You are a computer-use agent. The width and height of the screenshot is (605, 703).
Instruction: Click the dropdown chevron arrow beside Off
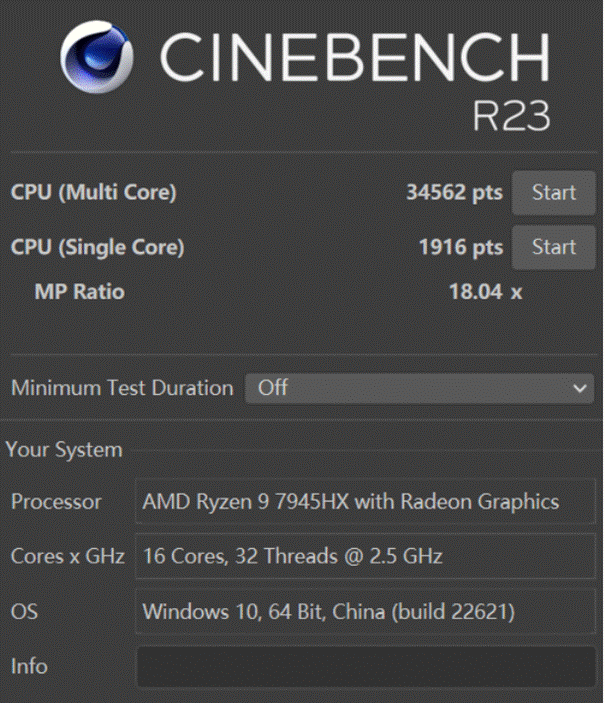click(579, 388)
